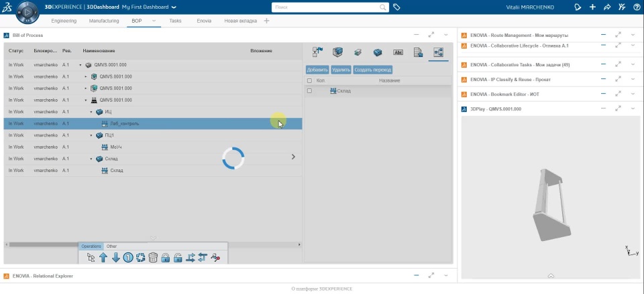644x294 pixels.
Task: Click the horizontal scrollbar under the process tree
Action: tap(153, 244)
